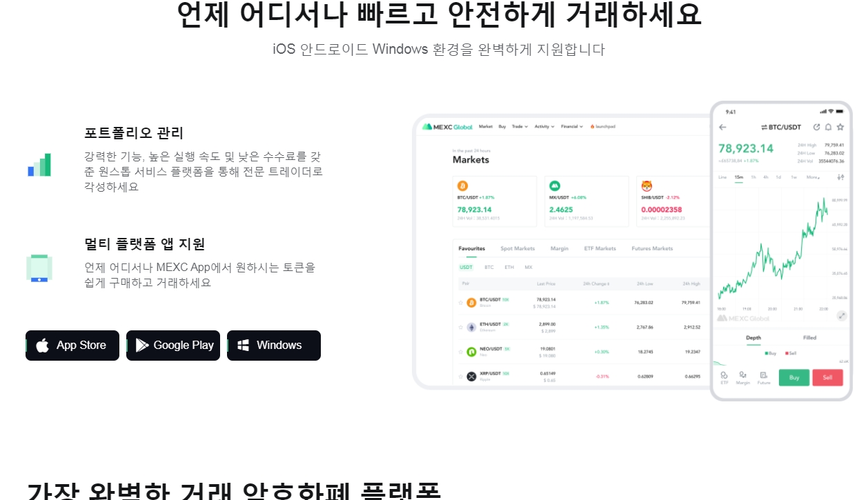
Task: Open the More timeframe dropdown on phone
Action: pos(813,177)
